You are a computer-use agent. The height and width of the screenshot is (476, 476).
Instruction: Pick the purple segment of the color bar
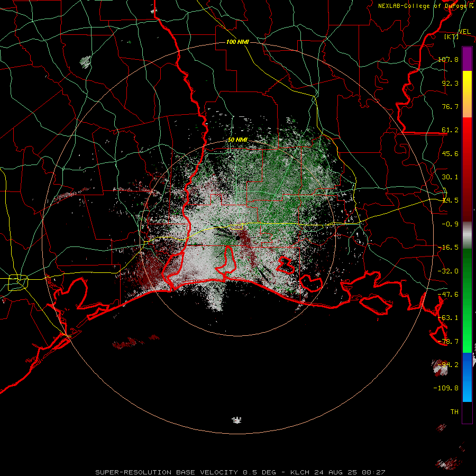pyautogui.click(x=467, y=59)
